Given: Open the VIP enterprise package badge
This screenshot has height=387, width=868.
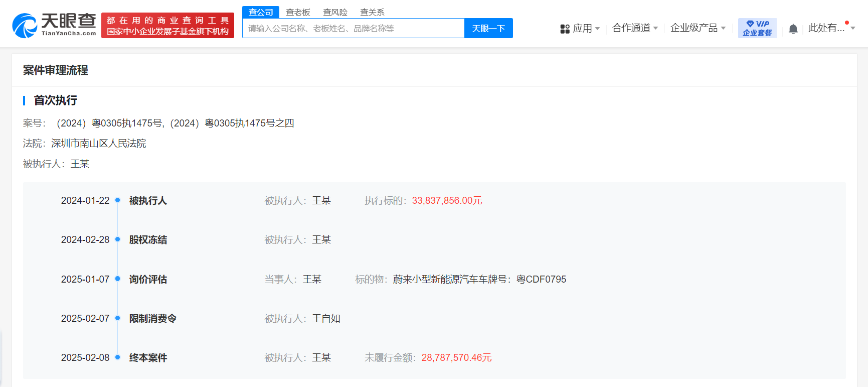Looking at the screenshot, I should pos(757,28).
